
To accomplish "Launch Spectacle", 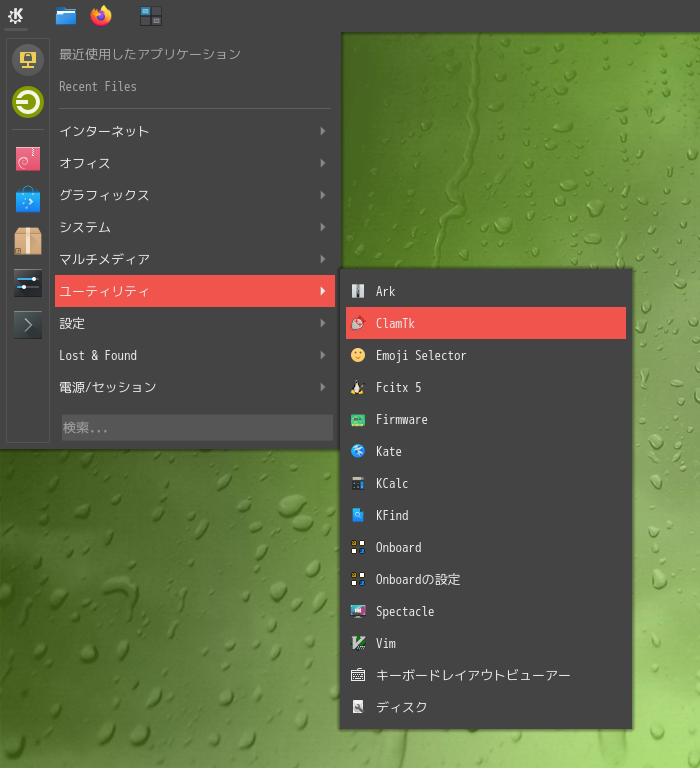I will (485, 611).
